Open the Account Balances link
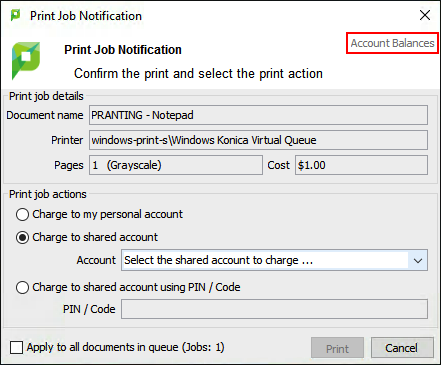Screen dimensions: 441x365 click(x=392, y=43)
